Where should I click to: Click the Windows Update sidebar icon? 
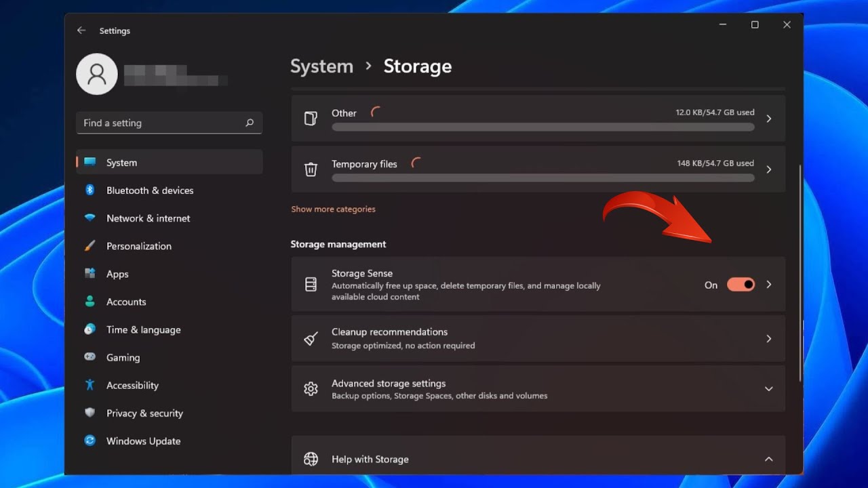(x=90, y=441)
